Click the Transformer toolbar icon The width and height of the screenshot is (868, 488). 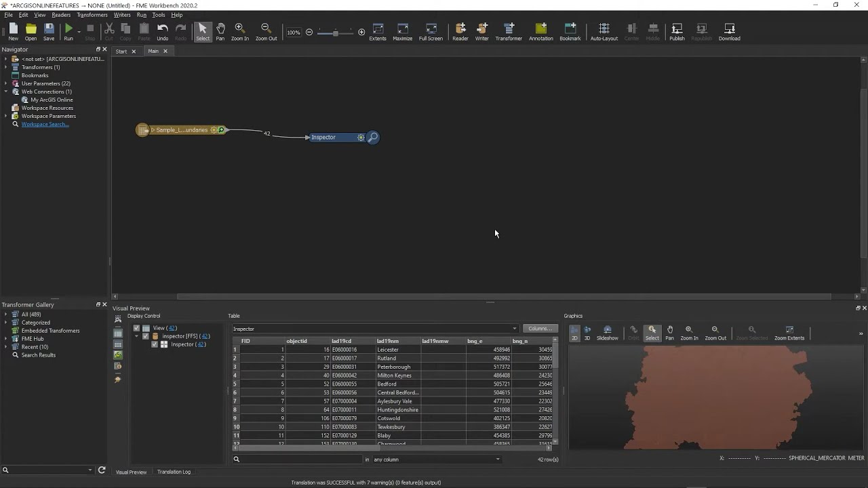pos(509,31)
